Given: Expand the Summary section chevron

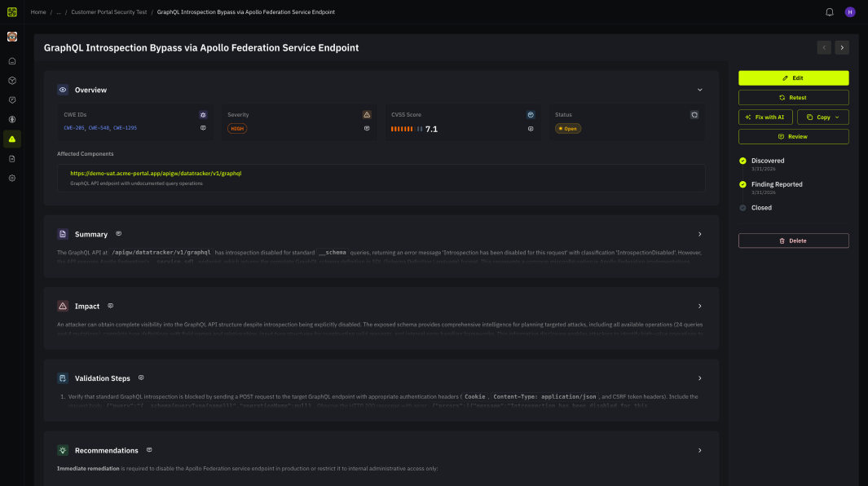Looking at the screenshot, I should click(x=700, y=234).
